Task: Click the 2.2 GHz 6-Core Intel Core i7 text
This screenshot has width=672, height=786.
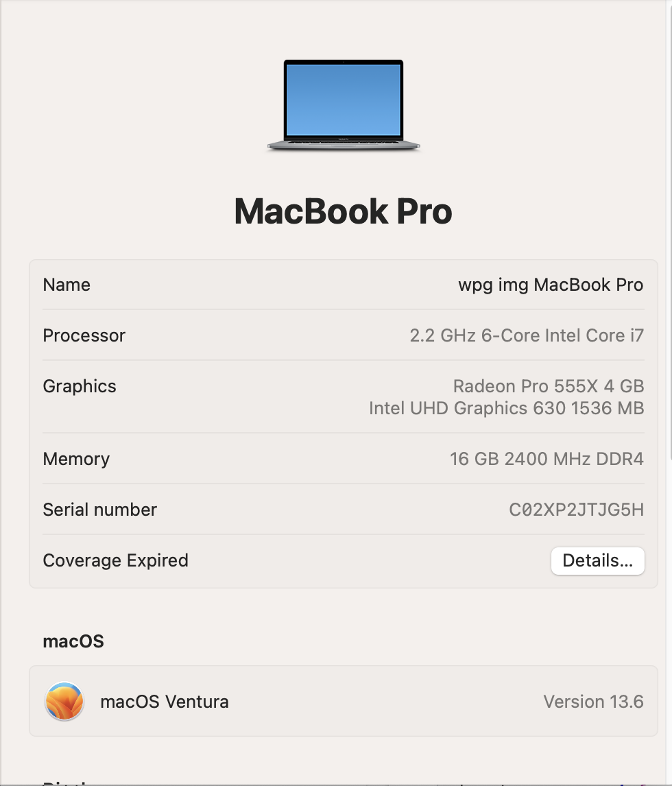Action: click(x=527, y=335)
